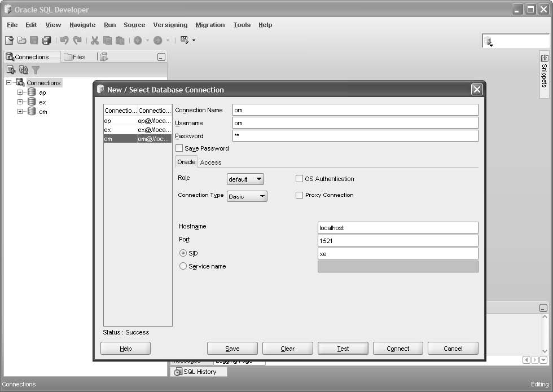Click the Back navigation circle icon
The height and width of the screenshot is (392, 553).
point(138,40)
